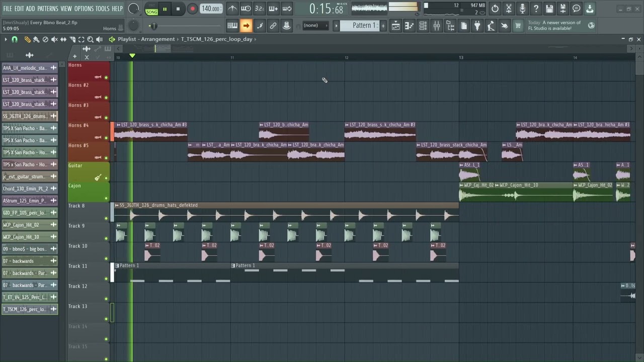Click the master volume knob
Viewport: 644px width, 362px height.
tap(133, 9)
